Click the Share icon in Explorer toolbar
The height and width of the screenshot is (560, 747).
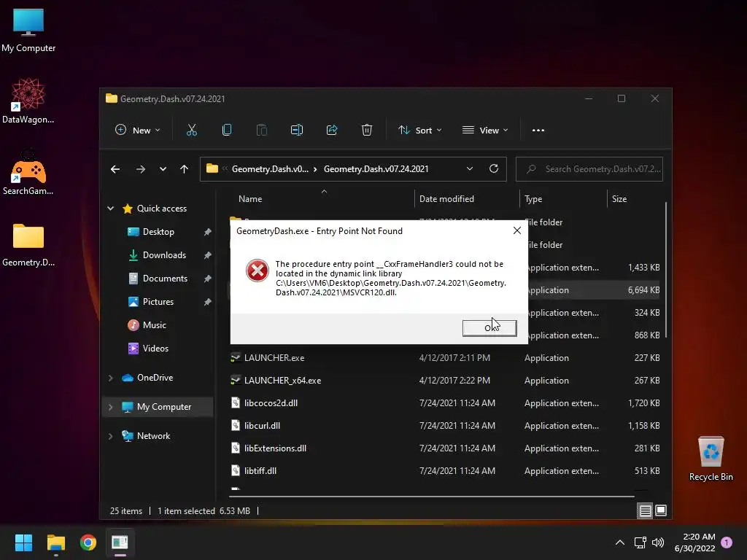coord(332,130)
